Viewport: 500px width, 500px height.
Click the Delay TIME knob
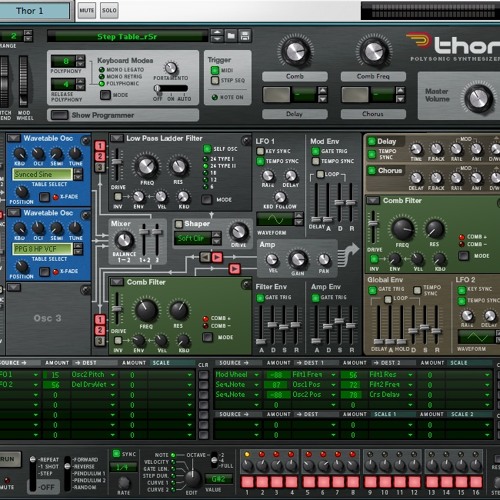pos(416,149)
